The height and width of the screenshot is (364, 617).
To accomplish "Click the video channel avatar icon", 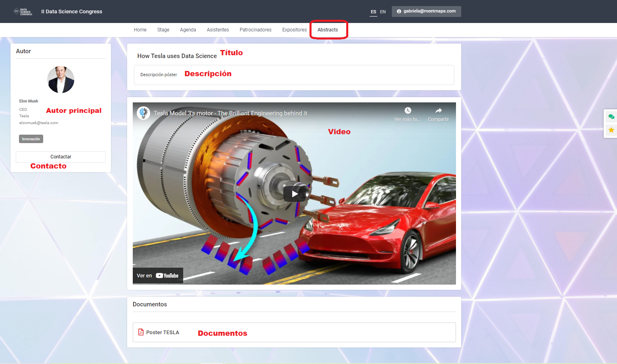I will 143,113.
